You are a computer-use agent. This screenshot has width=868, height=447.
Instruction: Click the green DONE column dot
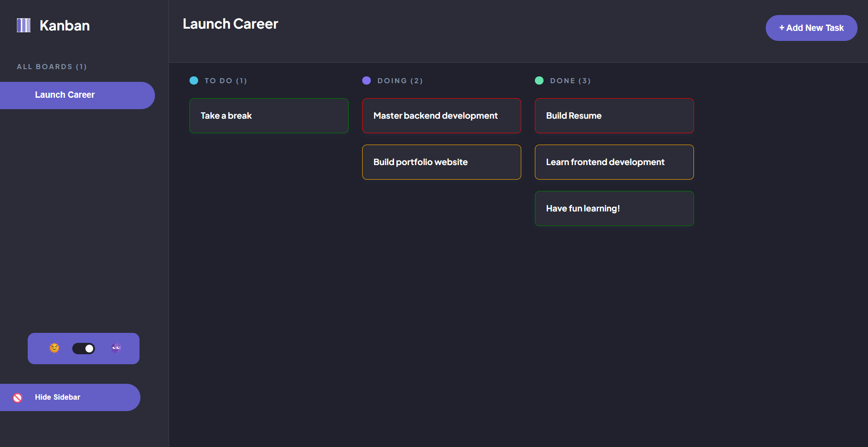539,80
